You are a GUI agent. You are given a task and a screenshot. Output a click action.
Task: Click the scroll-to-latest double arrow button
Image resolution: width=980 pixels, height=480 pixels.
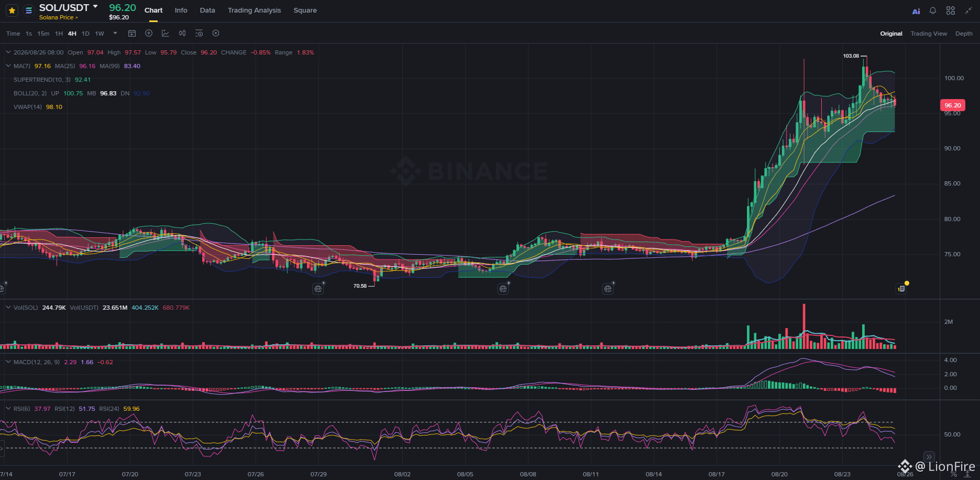(x=929, y=457)
